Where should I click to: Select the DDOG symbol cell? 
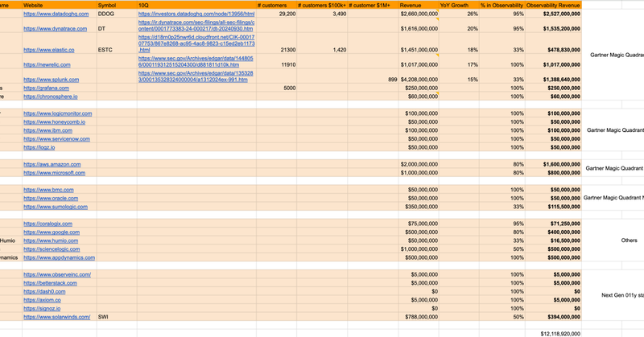click(x=117, y=14)
